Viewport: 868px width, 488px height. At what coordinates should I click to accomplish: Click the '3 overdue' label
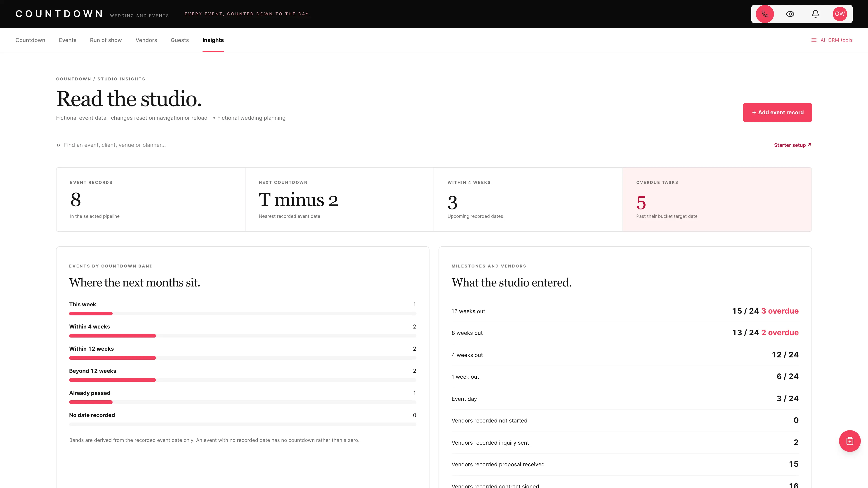click(780, 311)
